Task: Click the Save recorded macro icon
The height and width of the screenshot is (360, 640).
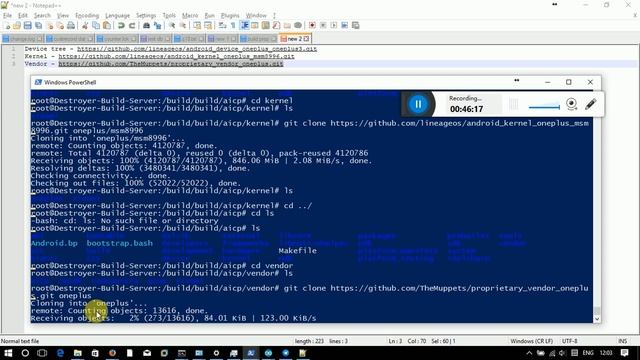Action: (x=356, y=25)
